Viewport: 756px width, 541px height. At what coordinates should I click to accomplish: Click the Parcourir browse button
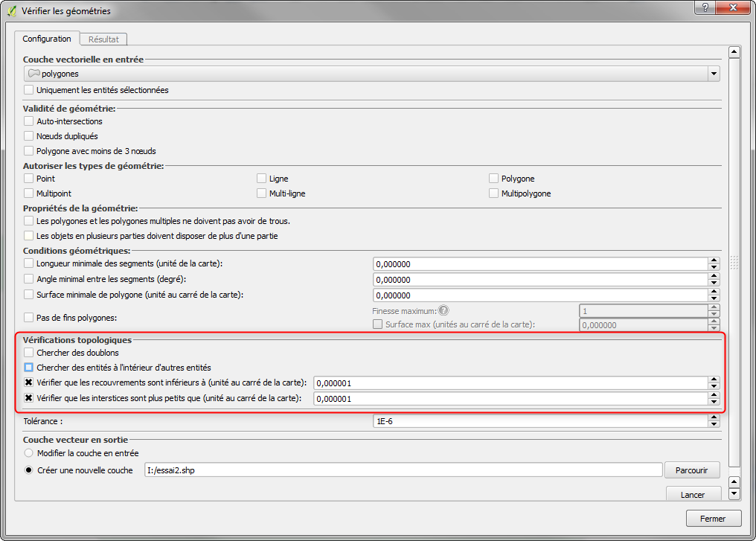(x=692, y=470)
